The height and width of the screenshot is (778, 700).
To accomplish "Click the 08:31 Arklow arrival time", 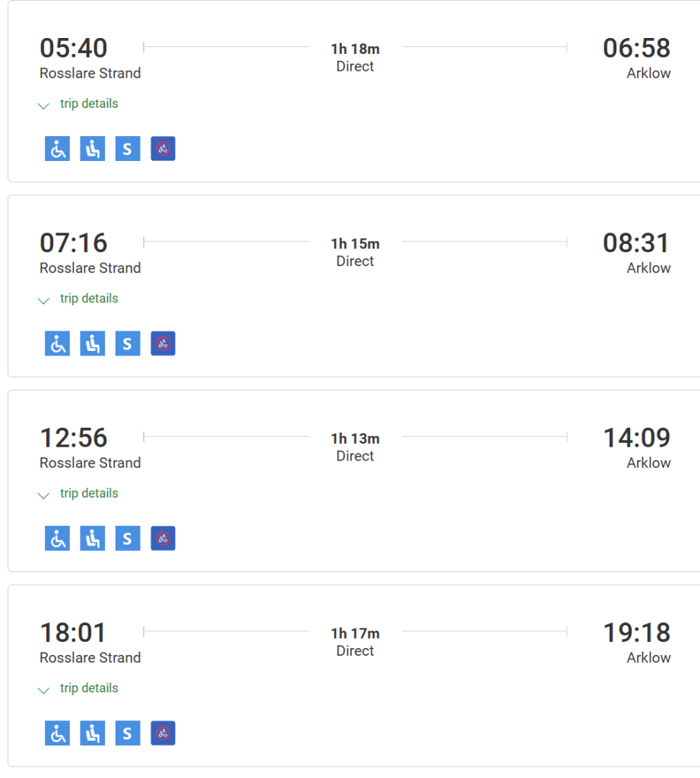I will point(636,243).
